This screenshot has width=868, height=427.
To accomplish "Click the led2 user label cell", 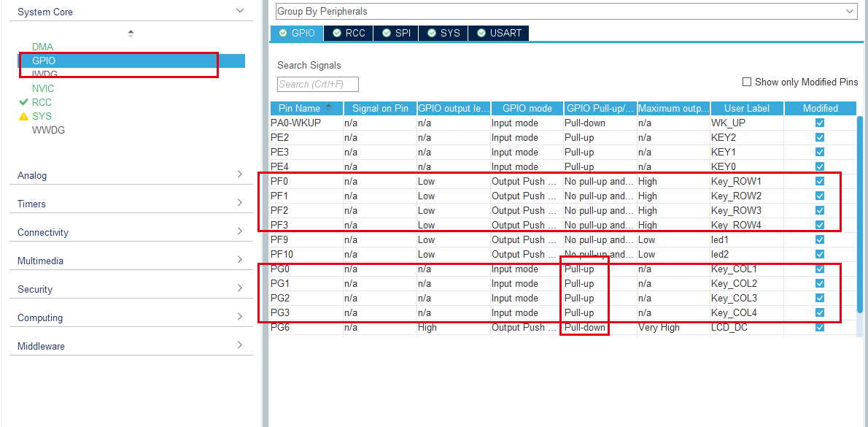I will (747, 254).
